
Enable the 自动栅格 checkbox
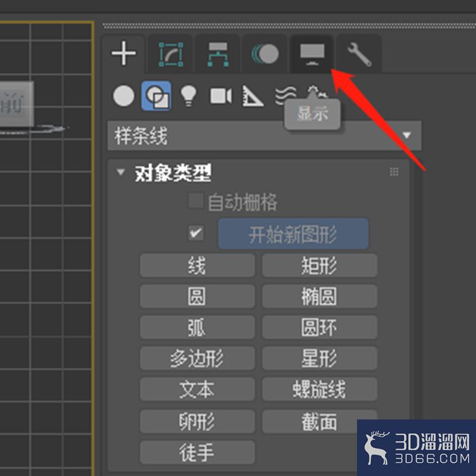[x=196, y=201]
